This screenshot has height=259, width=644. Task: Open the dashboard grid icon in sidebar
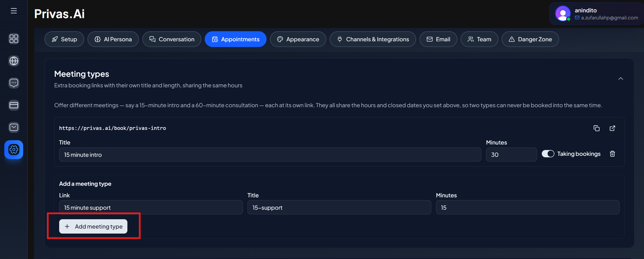click(x=14, y=39)
